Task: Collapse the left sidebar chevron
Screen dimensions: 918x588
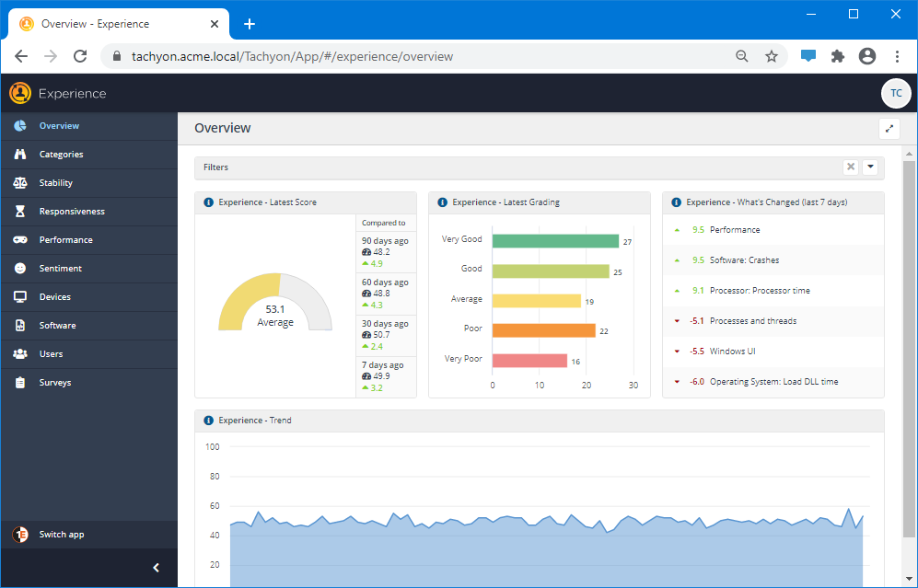Action: pos(156,568)
